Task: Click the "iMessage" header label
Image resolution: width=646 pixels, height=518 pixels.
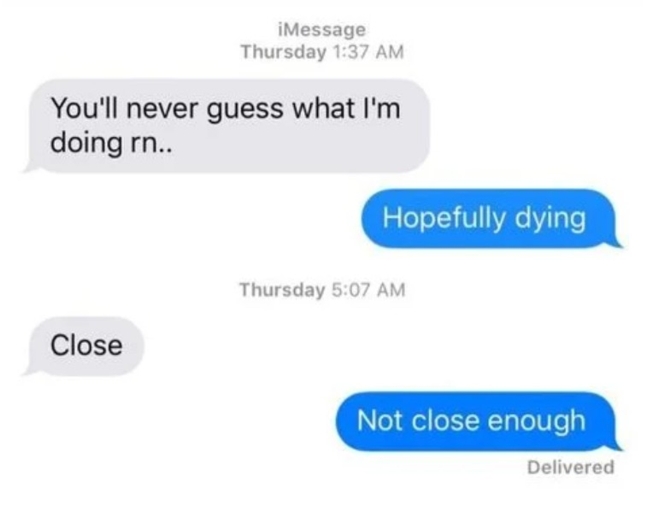Action: (x=322, y=30)
